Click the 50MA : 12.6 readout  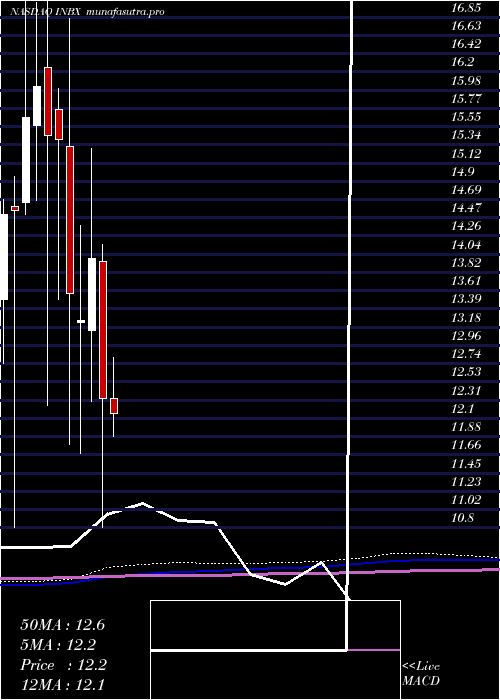63,625
